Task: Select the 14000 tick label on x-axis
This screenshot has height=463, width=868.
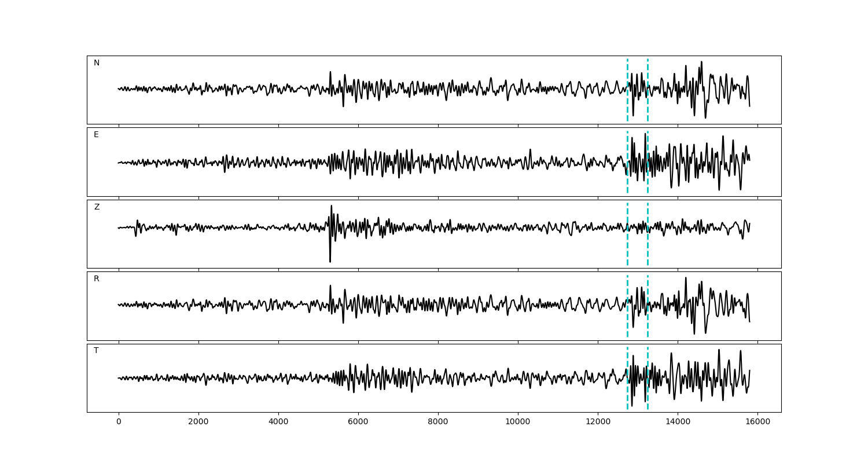Action: pos(678,423)
